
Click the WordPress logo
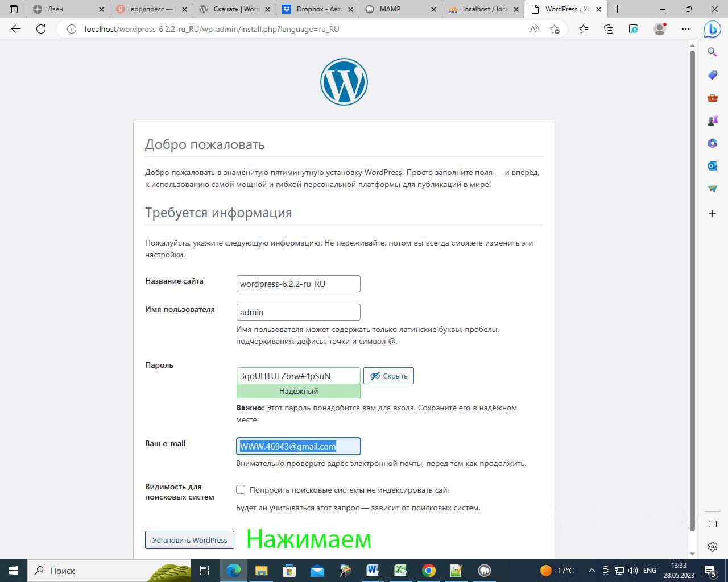344,82
